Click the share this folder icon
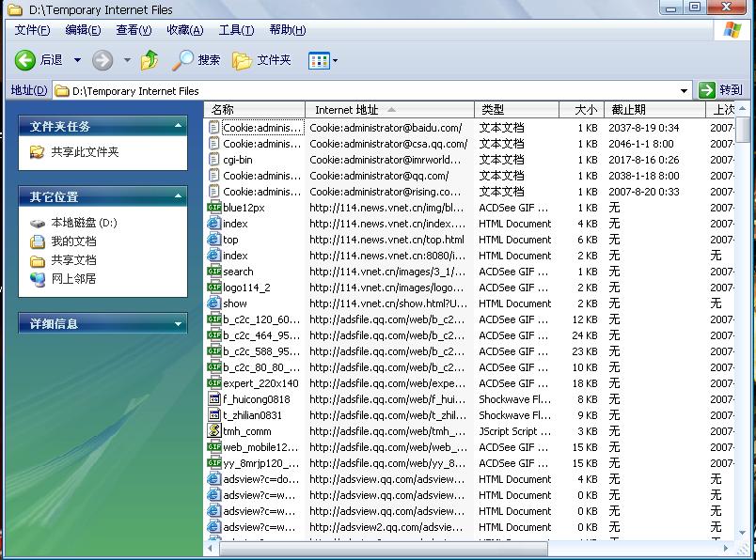Image resolution: width=756 pixels, height=560 pixels. (37, 152)
